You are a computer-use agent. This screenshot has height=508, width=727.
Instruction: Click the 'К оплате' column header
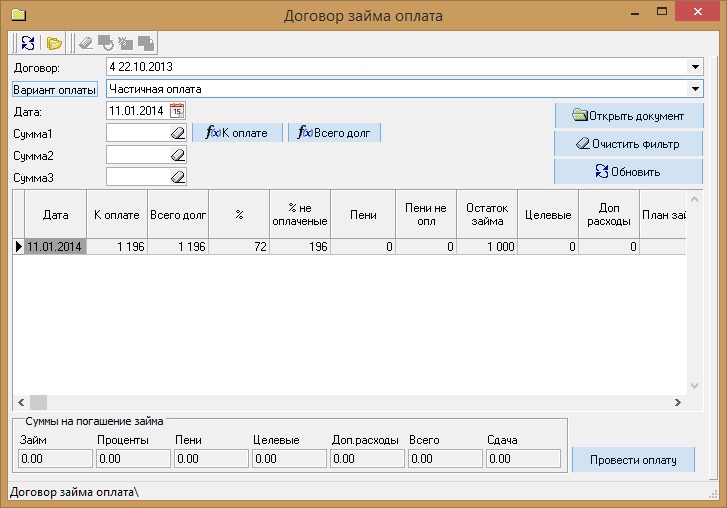[x=117, y=215]
